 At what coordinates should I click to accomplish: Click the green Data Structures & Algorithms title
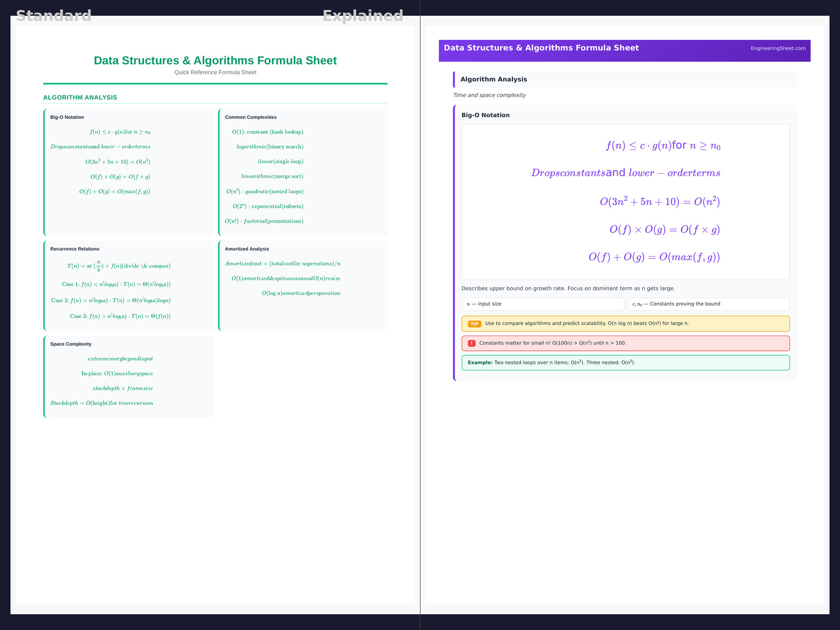(215, 60)
